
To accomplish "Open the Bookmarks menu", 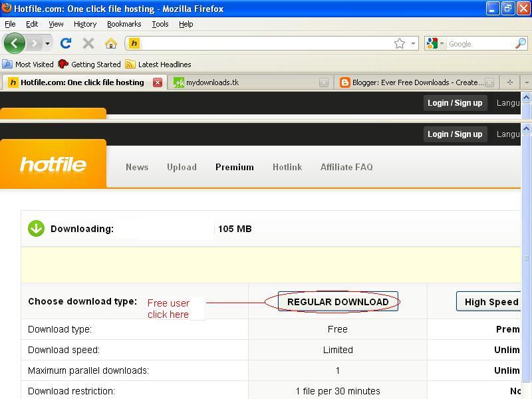I will (124, 24).
